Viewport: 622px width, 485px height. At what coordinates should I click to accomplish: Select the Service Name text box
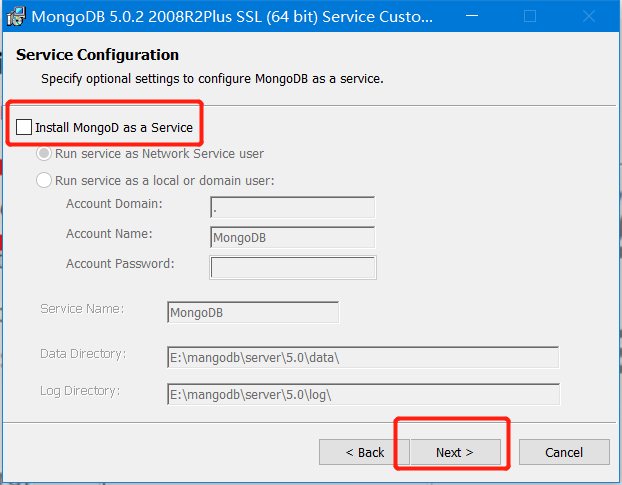[x=253, y=312]
